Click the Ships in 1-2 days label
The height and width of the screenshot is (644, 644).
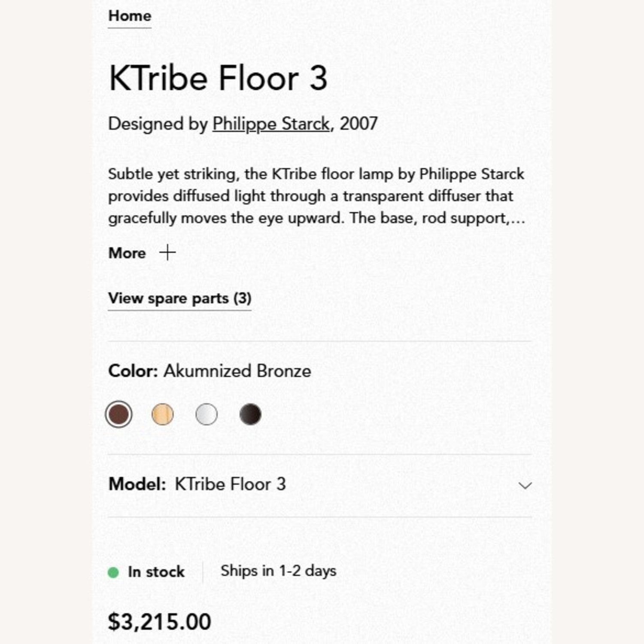pyautogui.click(x=278, y=571)
